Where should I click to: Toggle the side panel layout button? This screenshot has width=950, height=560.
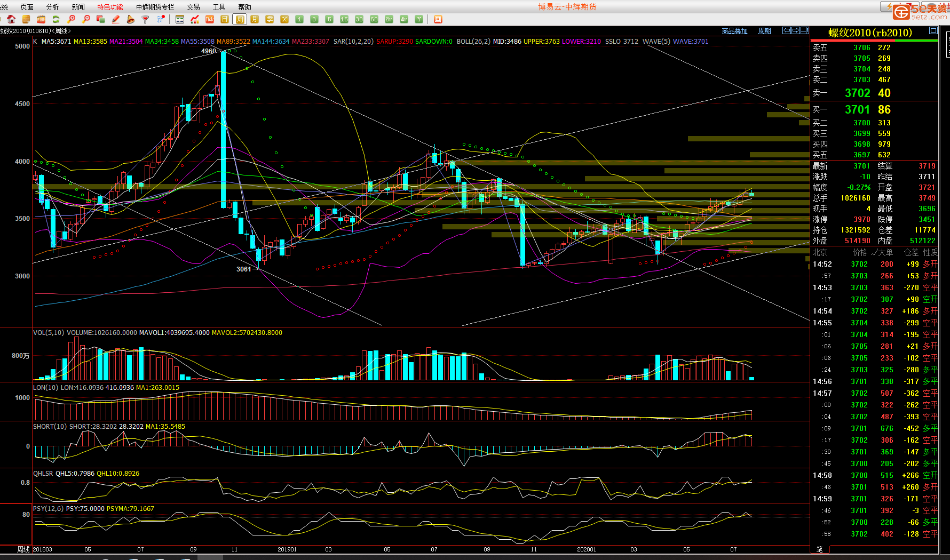coord(804,30)
